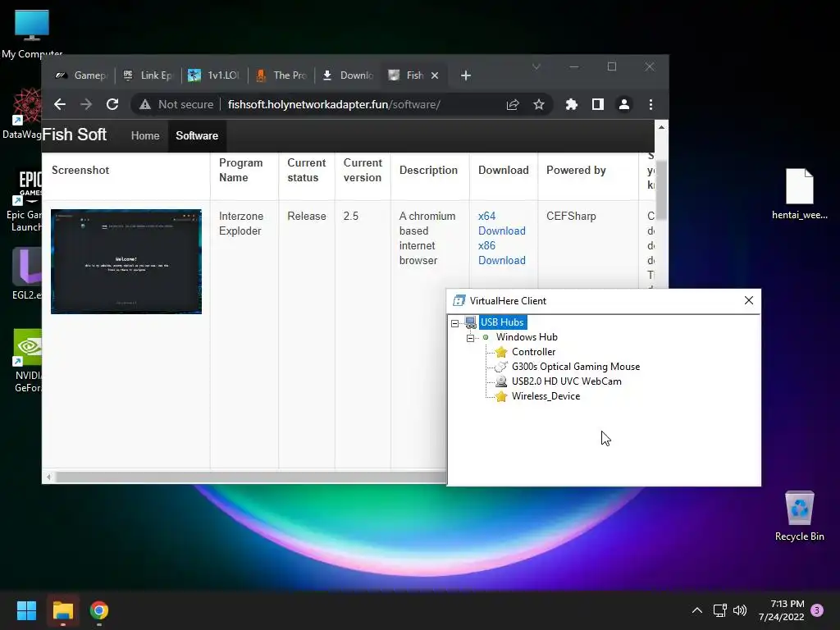Click the USB Hubs computer icon
Image resolution: width=840 pixels, height=630 pixels.
click(x=470, y=322)
